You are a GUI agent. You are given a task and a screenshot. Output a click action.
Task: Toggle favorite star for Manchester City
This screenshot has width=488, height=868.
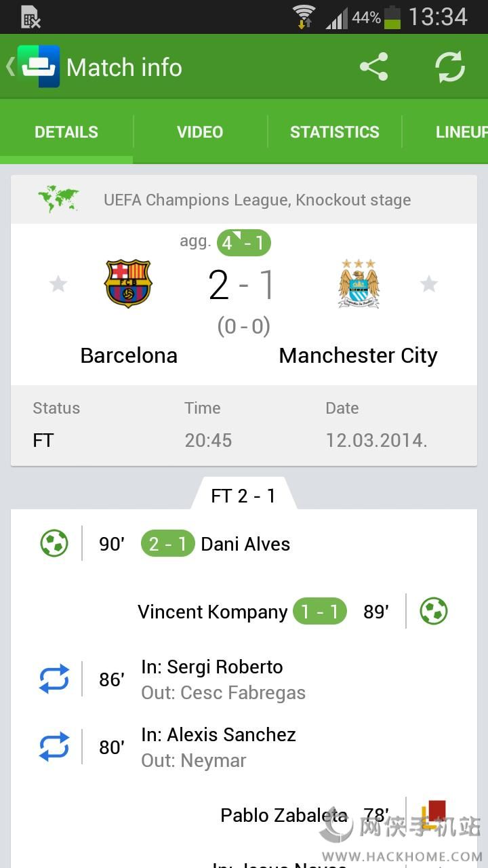pyautogui.click(x=429, y=283)
